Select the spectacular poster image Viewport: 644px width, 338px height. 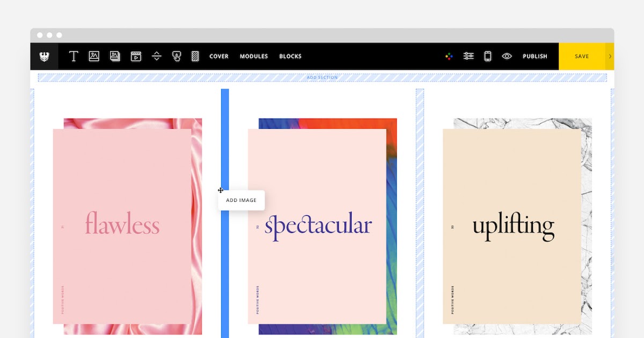[x=322, y=226]
